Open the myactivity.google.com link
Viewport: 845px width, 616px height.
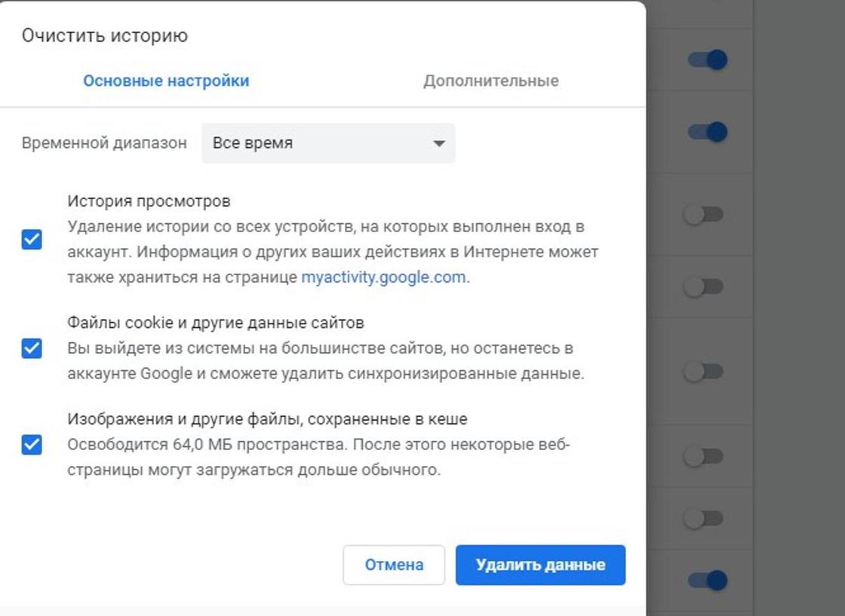click(x=383, y=277)
